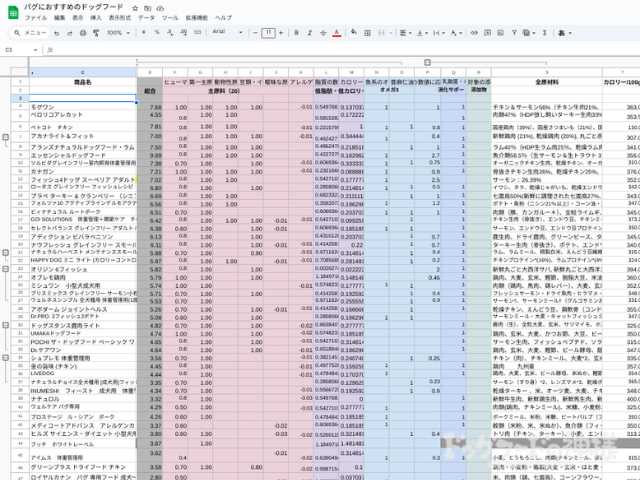The width and height of the screenshot is (640, 480).
Task: Increase font size with plus button
Action: point(281,33)
